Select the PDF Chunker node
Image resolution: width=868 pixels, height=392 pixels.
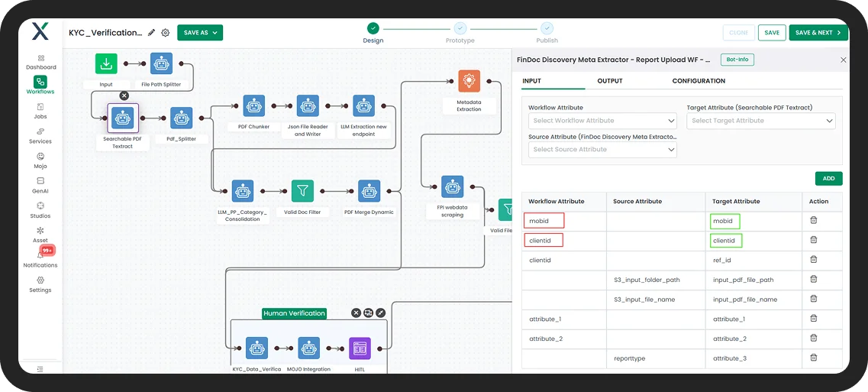pyautogui.click(x=254, y=105)
